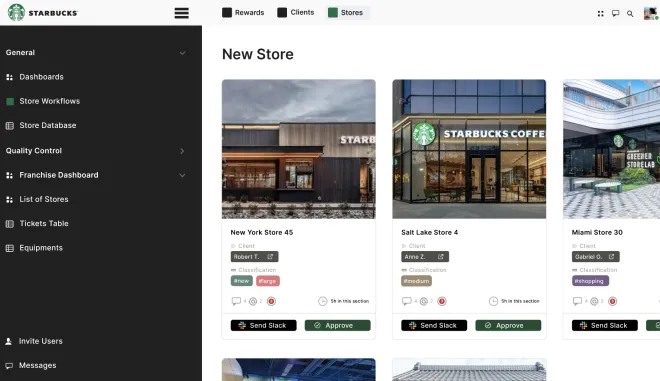This screenshot has width=660, height=381.
Task: Click the Equipments table icon
Action: click(10, 248)
